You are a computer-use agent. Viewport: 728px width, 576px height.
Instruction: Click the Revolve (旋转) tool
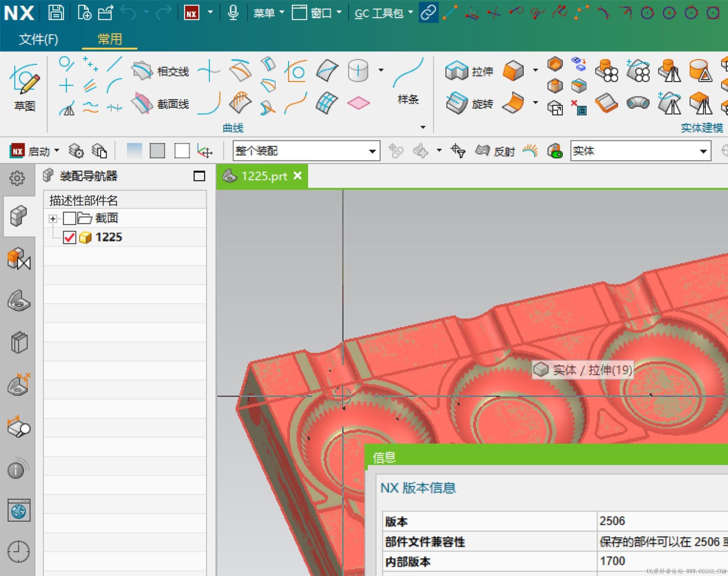469,103
